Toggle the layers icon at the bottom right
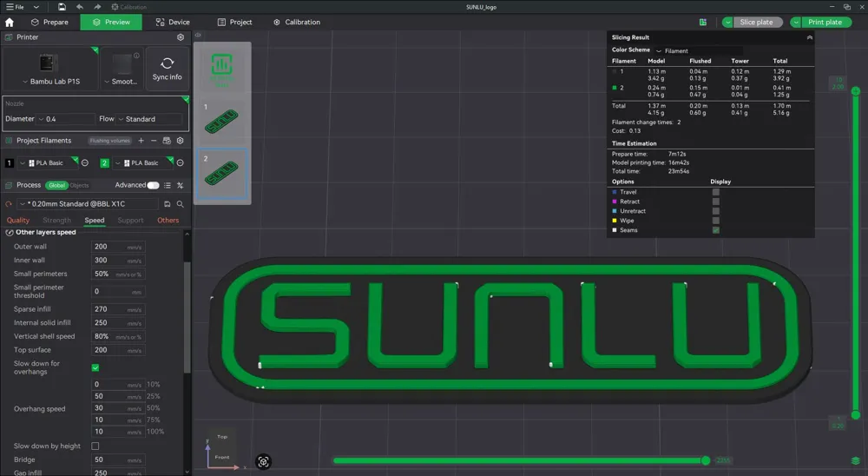 (x=855, y=460)
